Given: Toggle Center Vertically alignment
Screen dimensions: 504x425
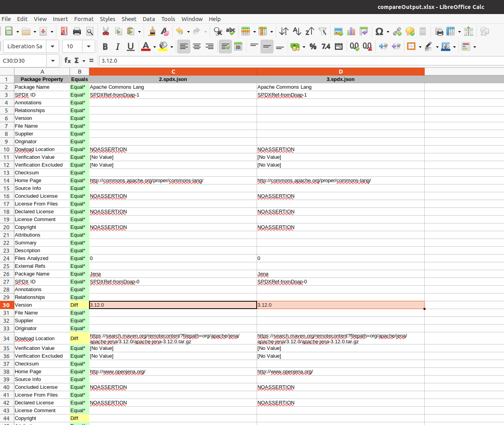Looking at the screenshot, I should pyautogui.click(x=267, y=47).
